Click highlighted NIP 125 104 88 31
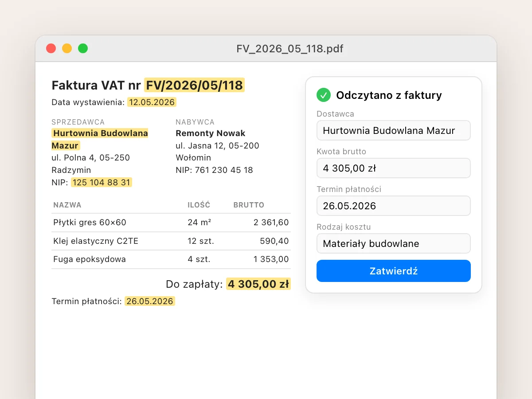532x399 pixels. coord(102,182)
